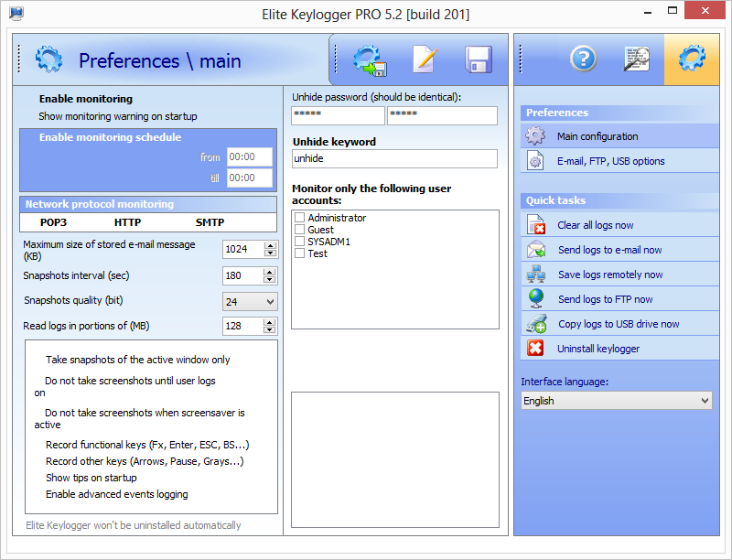Screen dimensions: 732x560
Task: Check the Administrator user account checkbox
Action: 299,218
